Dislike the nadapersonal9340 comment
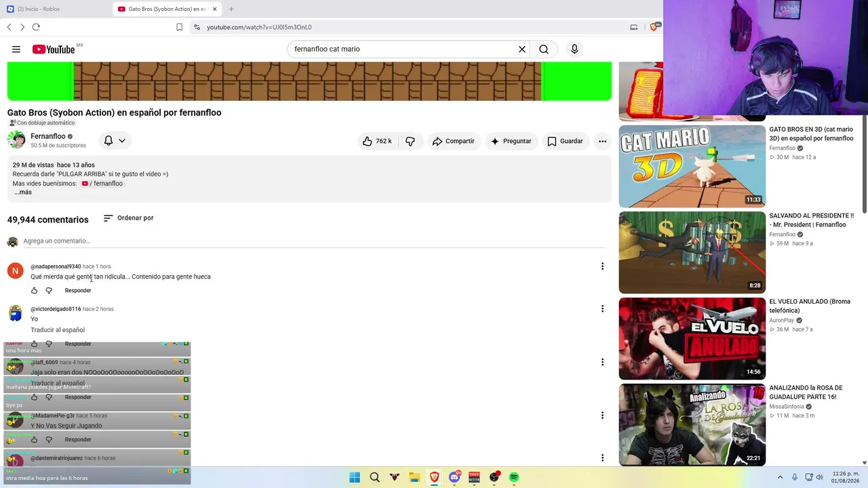The width and height of the screenshot is (868, 488). [x=49, y=291]
